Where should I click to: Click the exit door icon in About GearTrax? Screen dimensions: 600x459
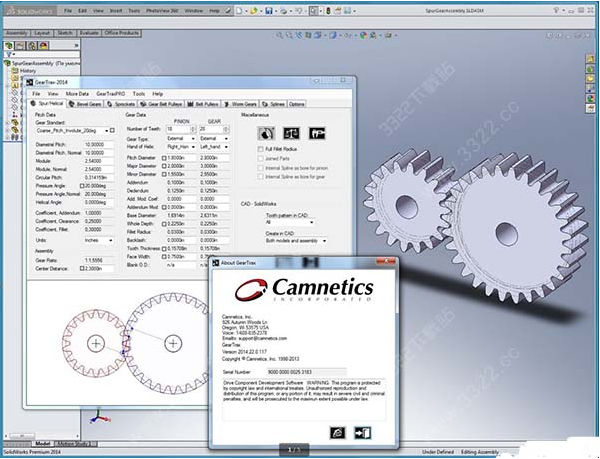click(362, 433)
